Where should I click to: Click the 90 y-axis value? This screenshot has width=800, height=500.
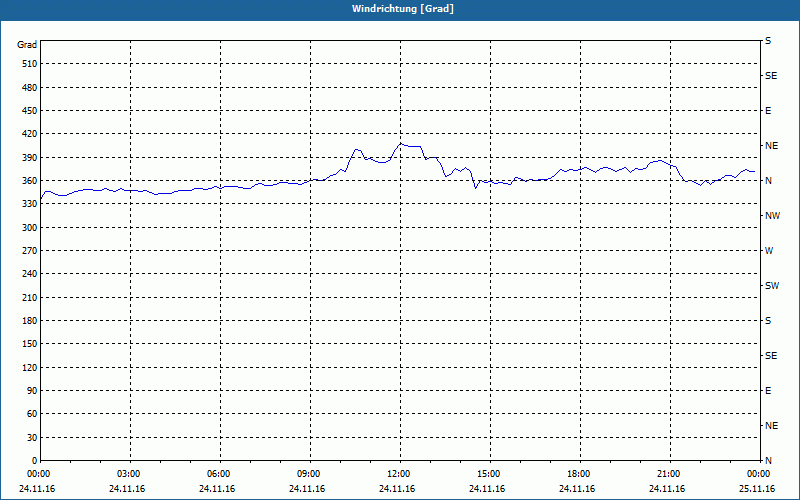32,391
